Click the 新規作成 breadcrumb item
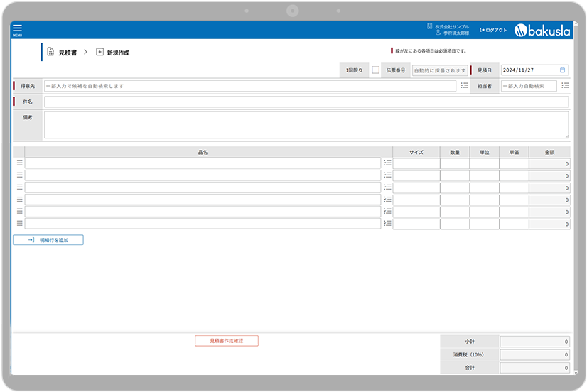Viewport: 587px width, 392px height. tap(118, 53)
